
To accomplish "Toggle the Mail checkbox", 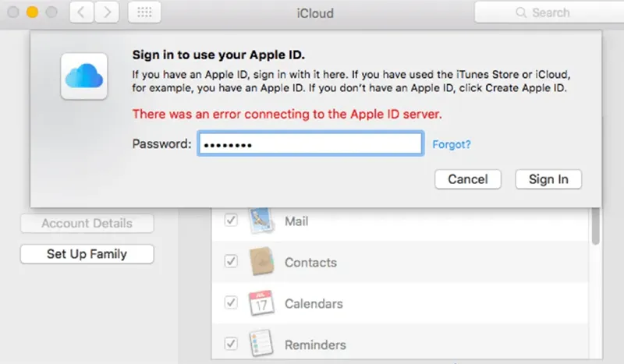I will pos(231,220).
